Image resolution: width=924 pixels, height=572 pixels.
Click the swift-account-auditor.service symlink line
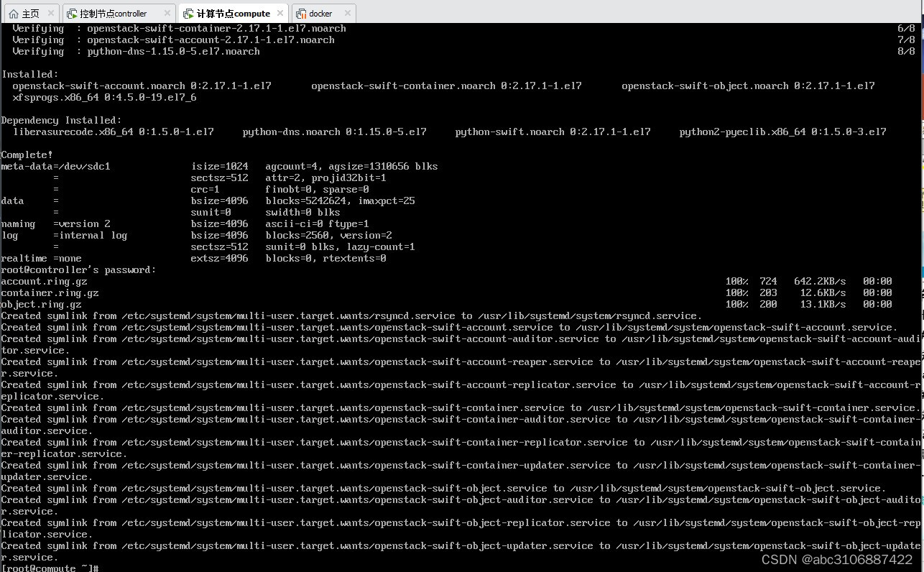tap(461, 345)
